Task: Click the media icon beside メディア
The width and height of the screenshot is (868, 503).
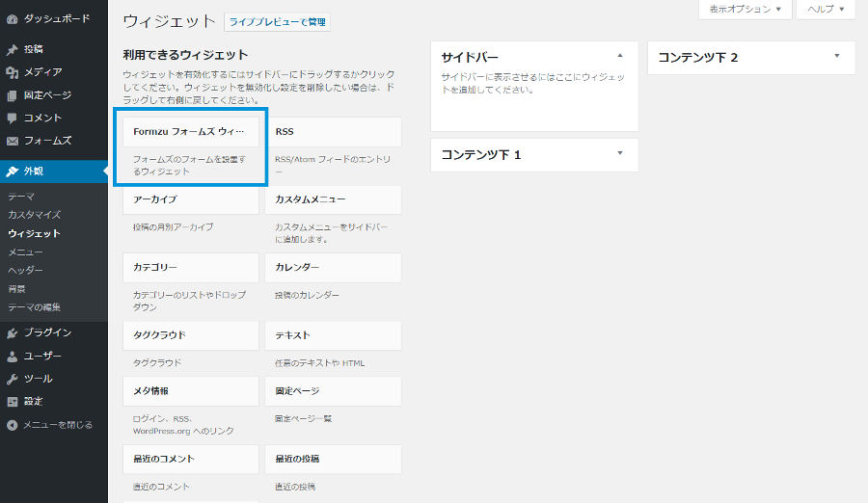Action: [x=13, y=72]
